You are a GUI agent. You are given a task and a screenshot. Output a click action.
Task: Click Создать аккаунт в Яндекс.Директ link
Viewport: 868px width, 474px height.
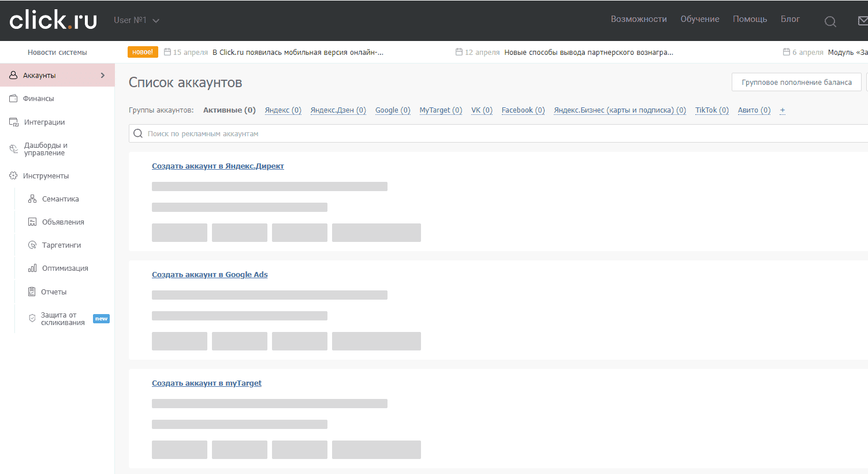pyautogui.click(x=218, y=166)
